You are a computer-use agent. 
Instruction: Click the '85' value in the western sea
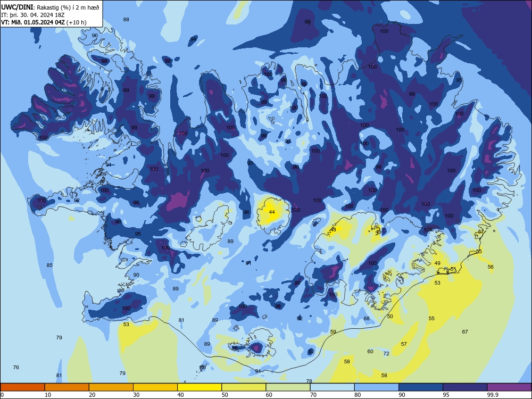[49, 265]
